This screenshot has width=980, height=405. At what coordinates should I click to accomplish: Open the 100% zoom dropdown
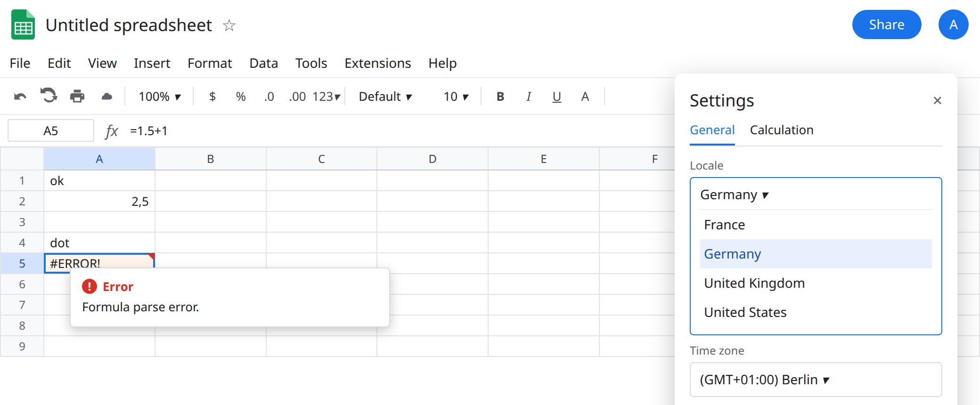[160, 97]
